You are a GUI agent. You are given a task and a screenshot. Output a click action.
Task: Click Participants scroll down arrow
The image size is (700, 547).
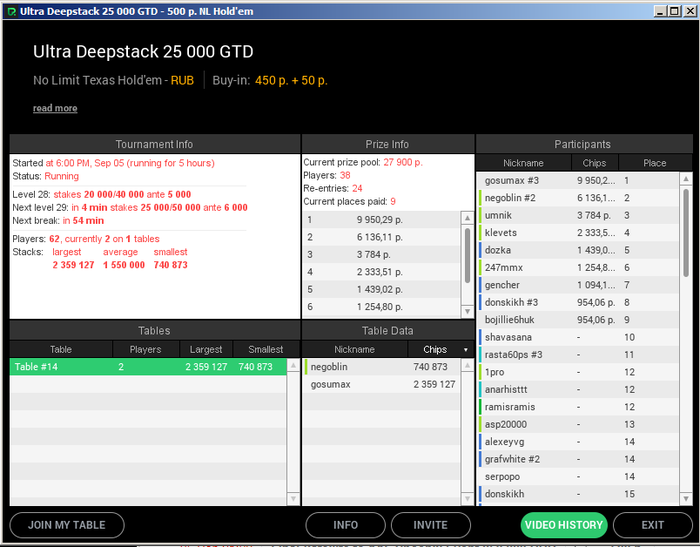click(x=686, y=498)
